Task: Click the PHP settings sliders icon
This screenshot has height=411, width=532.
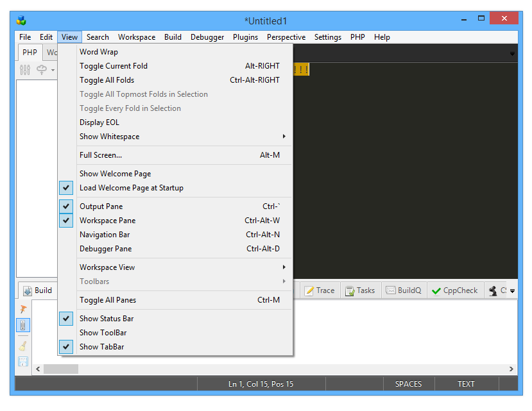Action: pyautogui.click(x=25, y=70)
